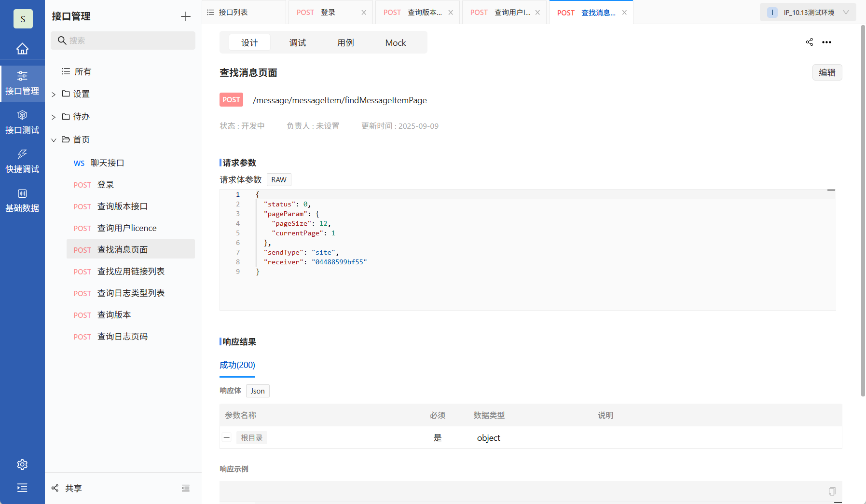Click the "receiver" line in request body
Screen dimensions: 866x504
(315, 262)
